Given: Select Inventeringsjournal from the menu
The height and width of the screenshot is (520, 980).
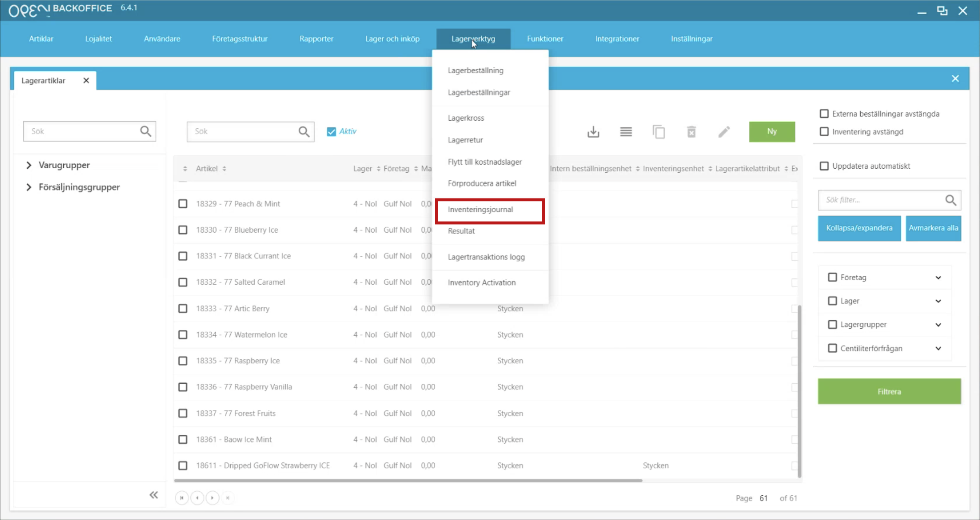Looking at the screenshot, I should point(480,209).
